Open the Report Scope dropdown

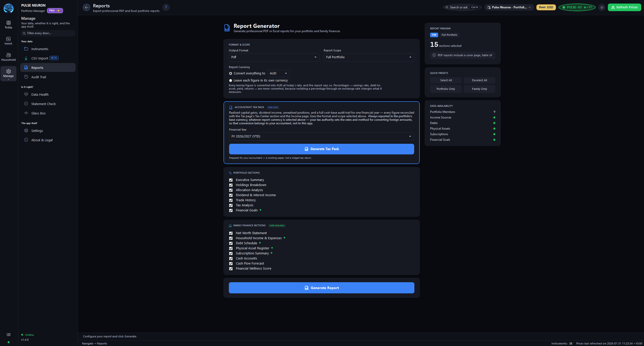click(x=369, y=57)
